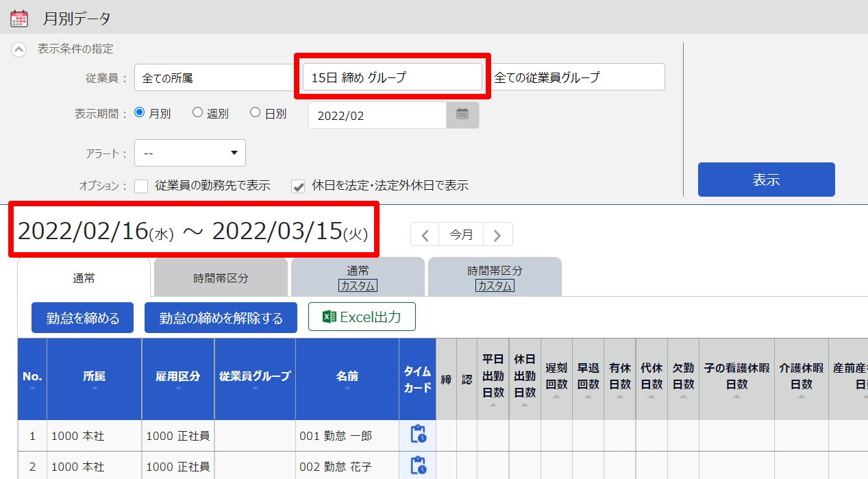Viewport: 868px width, 479px height.
Task: Open the 15日 締め グループ dropdown
Action: click(x=393, y=77)
